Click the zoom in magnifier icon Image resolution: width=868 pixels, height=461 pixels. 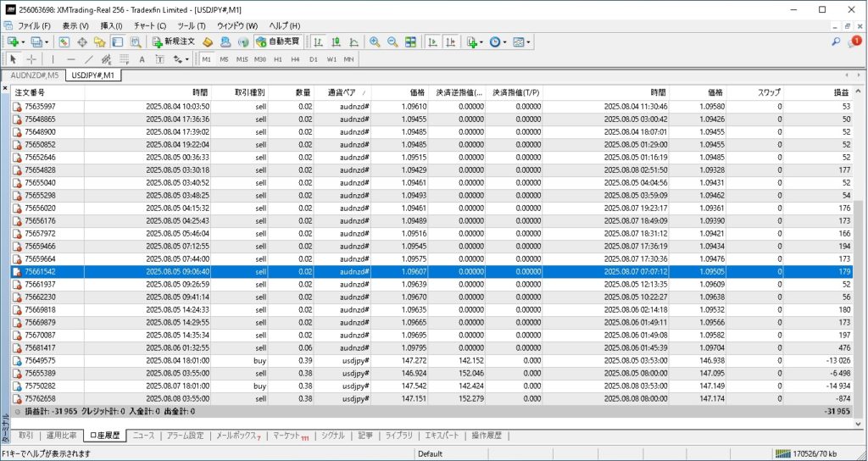coord(375,42)
